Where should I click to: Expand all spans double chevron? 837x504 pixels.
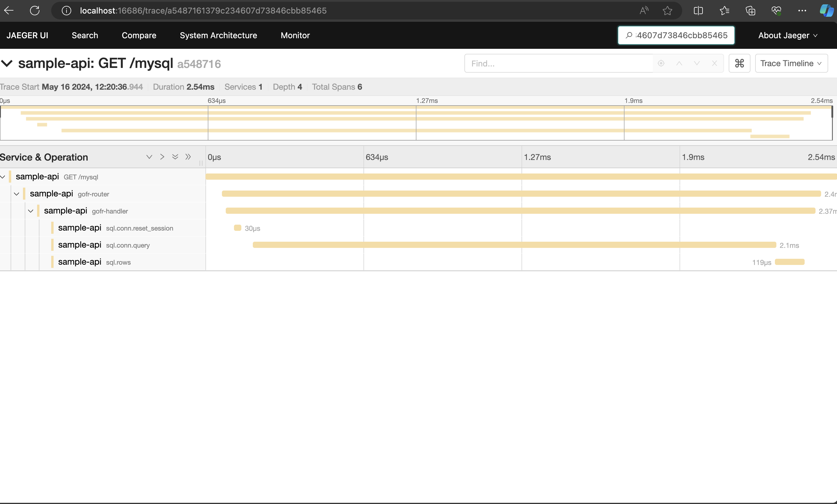click(x=175, y=157)
